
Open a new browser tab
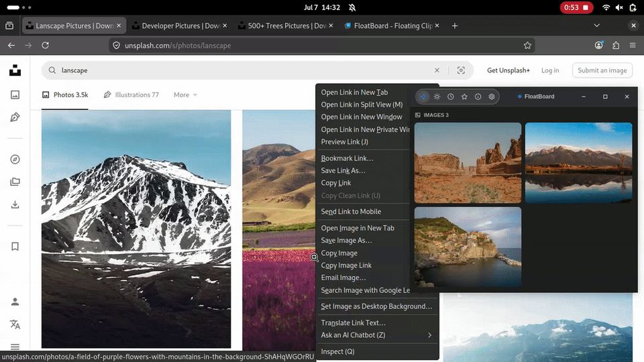[x=454, y=25]
